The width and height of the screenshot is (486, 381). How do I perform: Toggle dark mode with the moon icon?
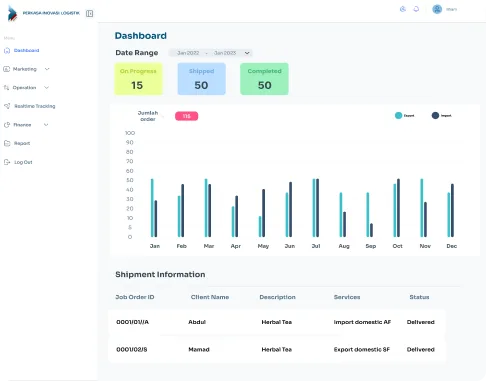[403, 9]
